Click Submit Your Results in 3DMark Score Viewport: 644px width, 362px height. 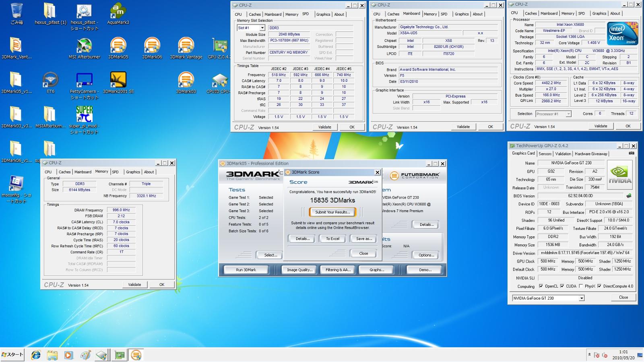pyautogui.click(x=332, y=212)
